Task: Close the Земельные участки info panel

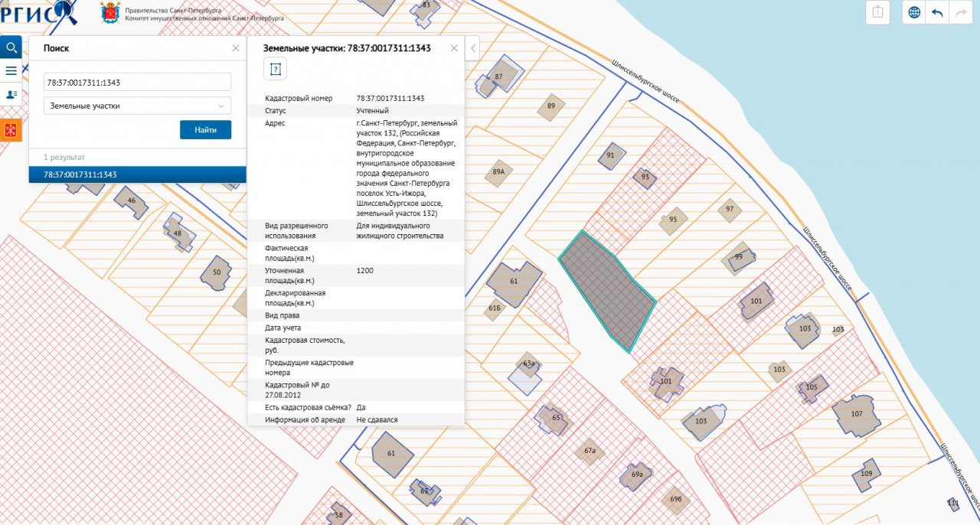Action: [454, 48]
